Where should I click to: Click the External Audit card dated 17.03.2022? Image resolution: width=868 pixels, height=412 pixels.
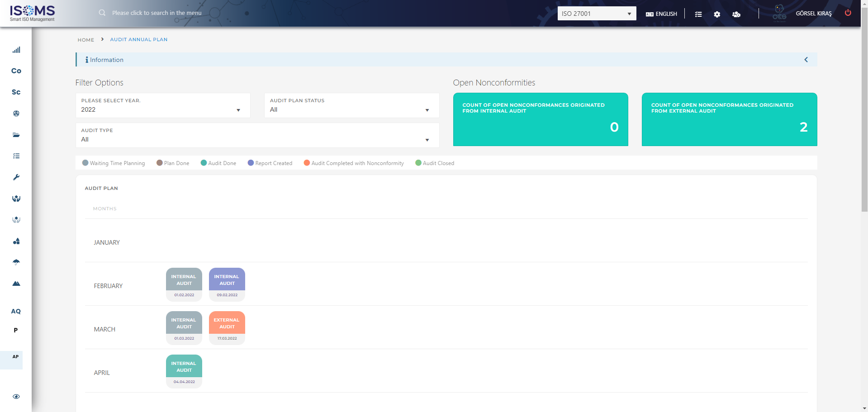tap(227, 327)
